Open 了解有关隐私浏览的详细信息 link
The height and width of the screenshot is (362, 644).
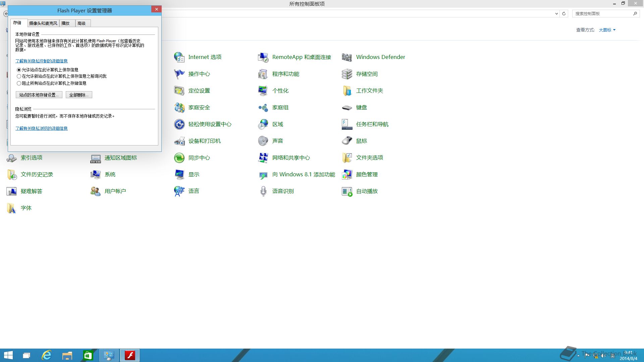42,128
